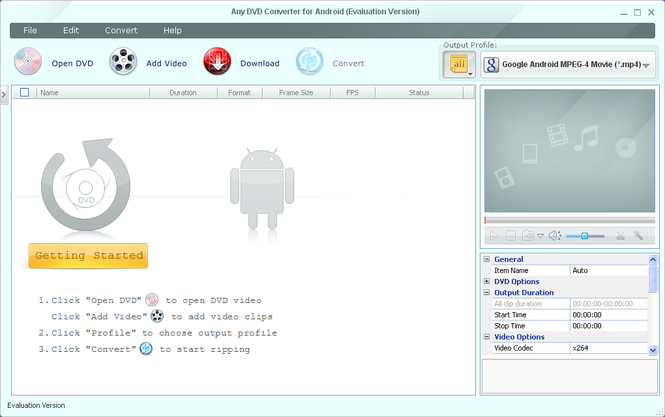Screen dimensions: 665x417
Task: Click the large DVD refresh graphic
Action: [x=86, y=185]
